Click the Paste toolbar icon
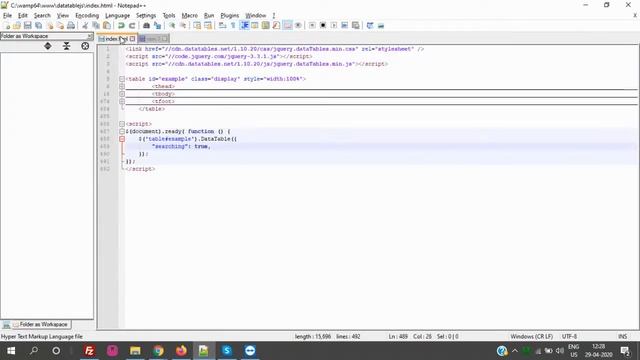This screenshot has height=360, width=640. coord(107,25)
